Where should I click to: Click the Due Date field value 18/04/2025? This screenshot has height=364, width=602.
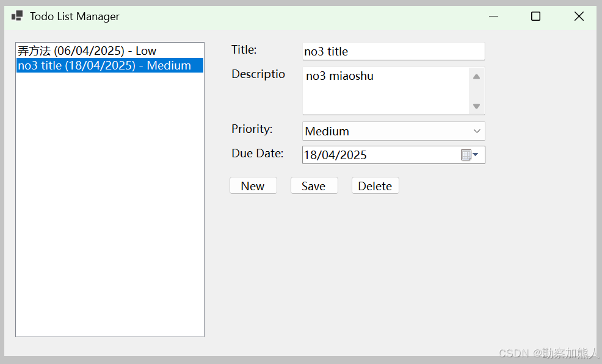coord(335,155)
